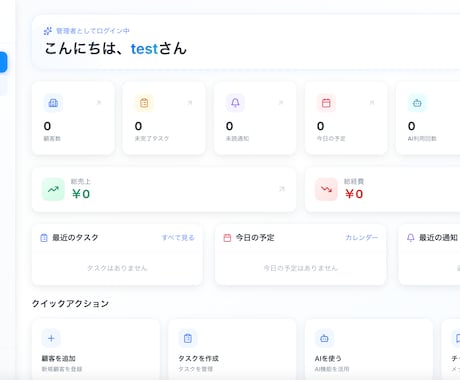Click calendar icon beside 今日の予定 panel title
The height and width of the screenshot is (380, 460).
(x=227, y=238)
